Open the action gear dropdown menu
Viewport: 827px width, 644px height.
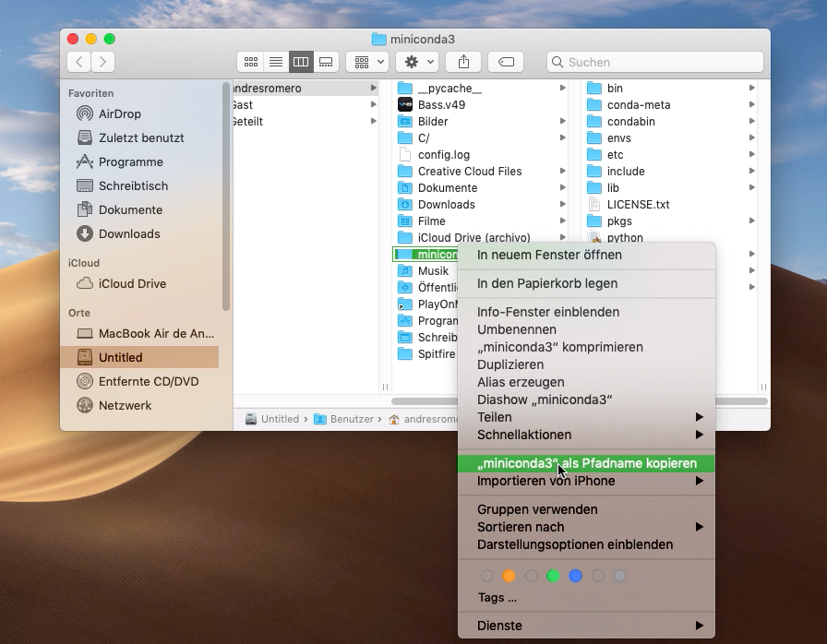tap(416, 62)
